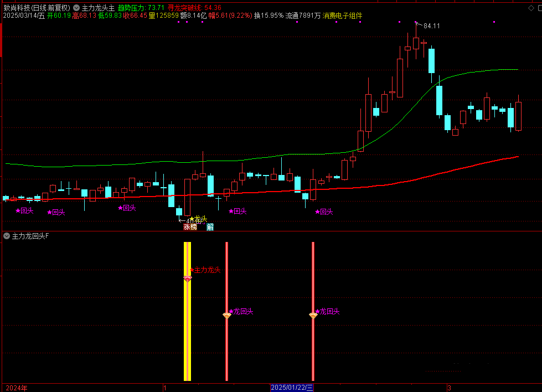Open the 消费电子组件 sector link
Viewport: 542px width, 392px height.
342,16
